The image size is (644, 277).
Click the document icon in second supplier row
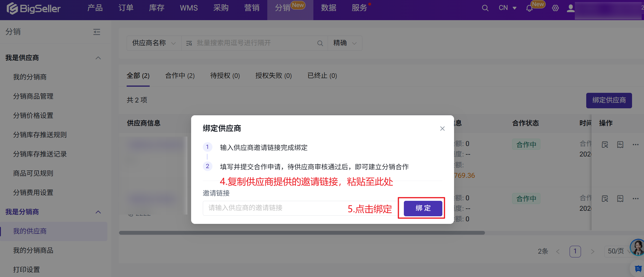[620, 199]
